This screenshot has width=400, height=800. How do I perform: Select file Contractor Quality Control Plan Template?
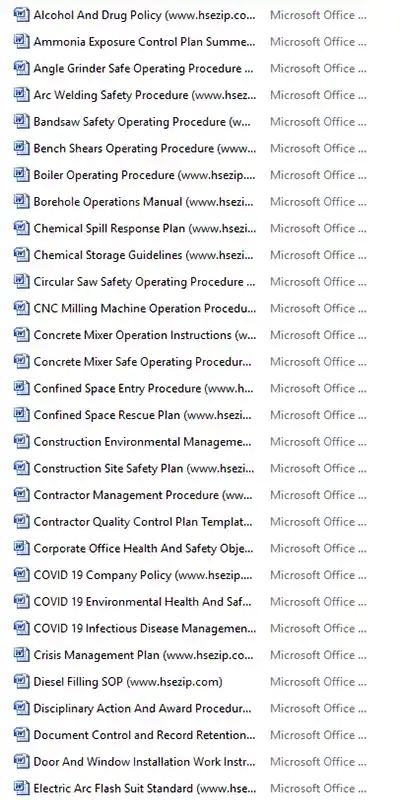coord(143,521)
